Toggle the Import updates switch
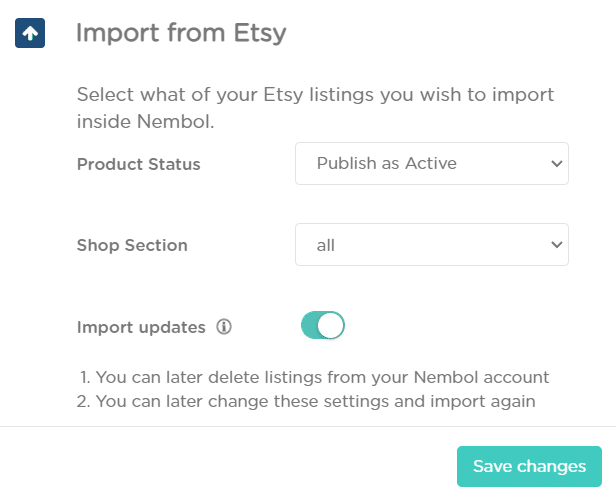The width and height of the screenshot is (616, 503). click(323, 325)
